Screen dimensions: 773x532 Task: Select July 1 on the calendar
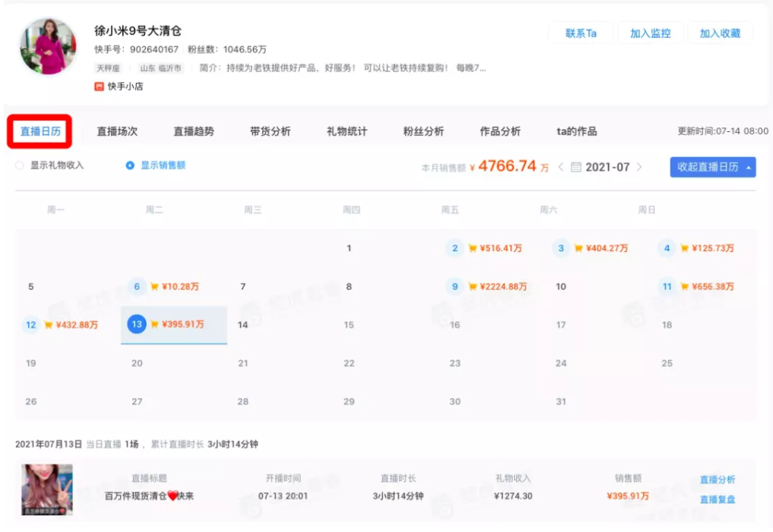349,248
